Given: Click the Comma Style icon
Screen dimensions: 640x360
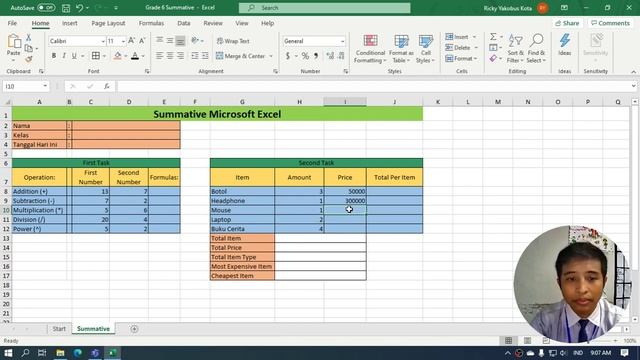Looking at the screenshot, I should pyautogui.click(x=316, y=56).
